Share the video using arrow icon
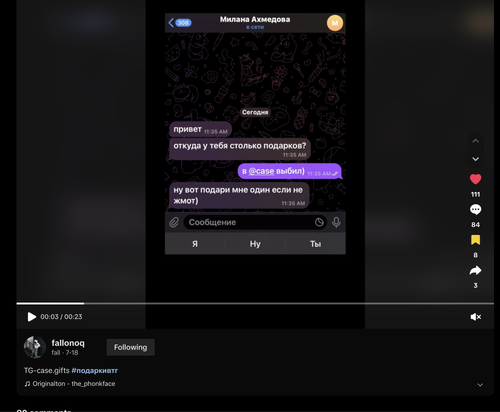This screenshot has width=500, height=412. tap(476, 270)
